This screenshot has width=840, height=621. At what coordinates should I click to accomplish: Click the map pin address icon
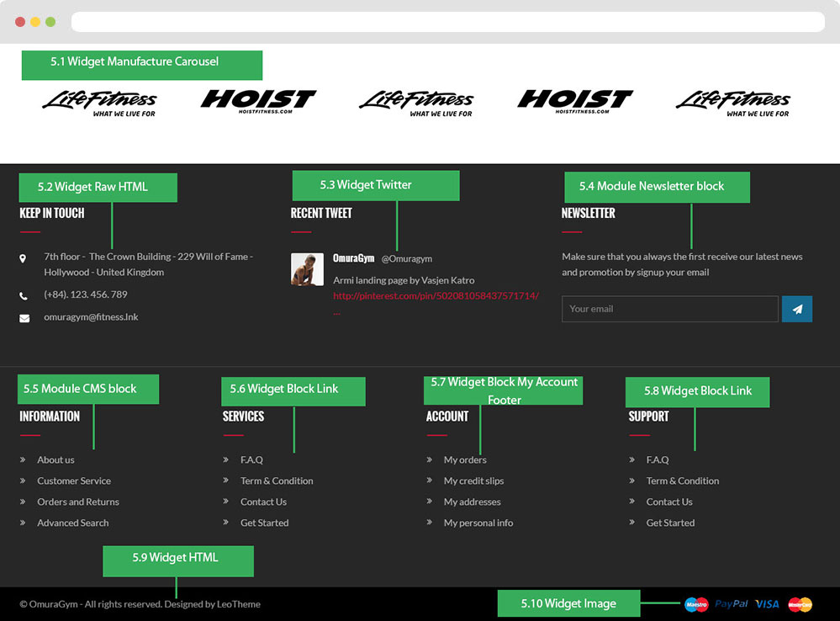tap(23, 258)
